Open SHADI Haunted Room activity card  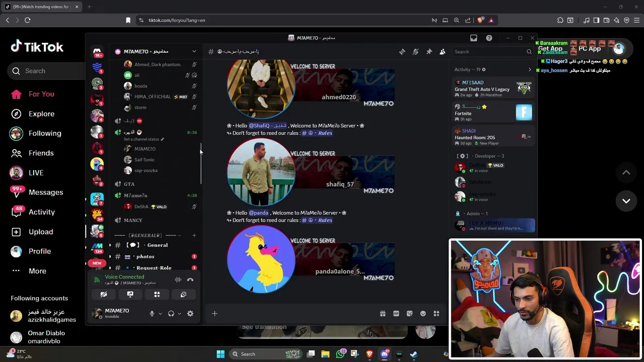494,137
